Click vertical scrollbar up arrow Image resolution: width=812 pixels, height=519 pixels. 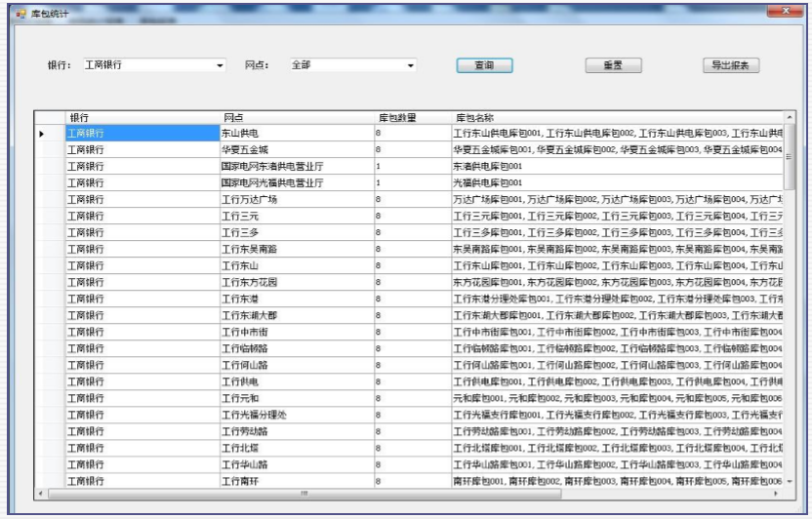790,117
